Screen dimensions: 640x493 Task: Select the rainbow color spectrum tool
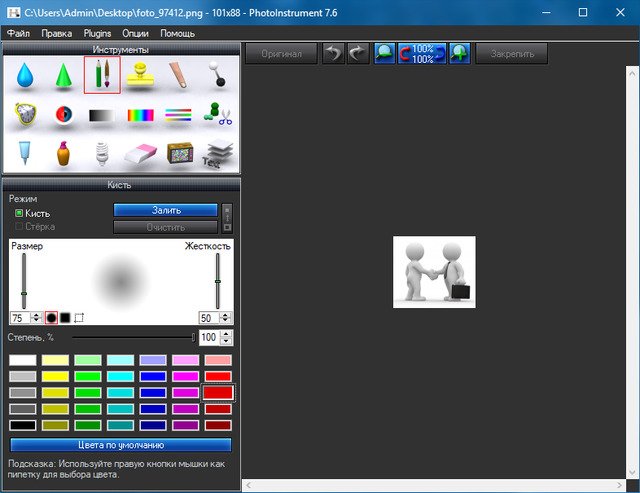click(x=140, y=115)
